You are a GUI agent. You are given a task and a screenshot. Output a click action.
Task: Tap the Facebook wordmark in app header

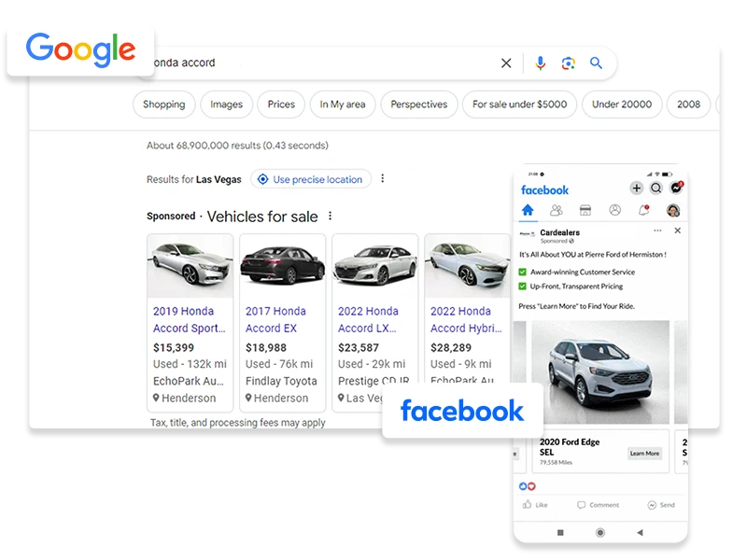pyautogui.click(x=544, y=190)
